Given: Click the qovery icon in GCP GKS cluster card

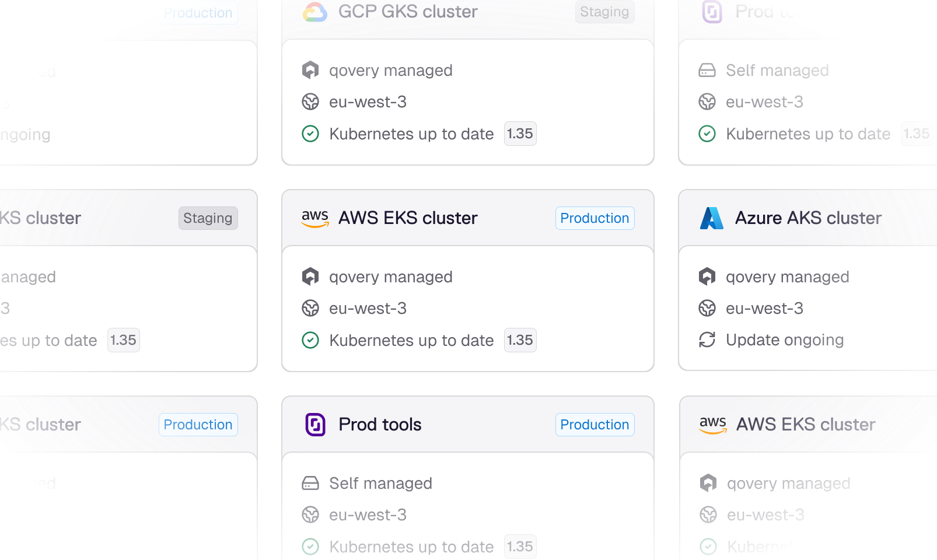Looking at the screenshot, I should (x=310, y=70).
